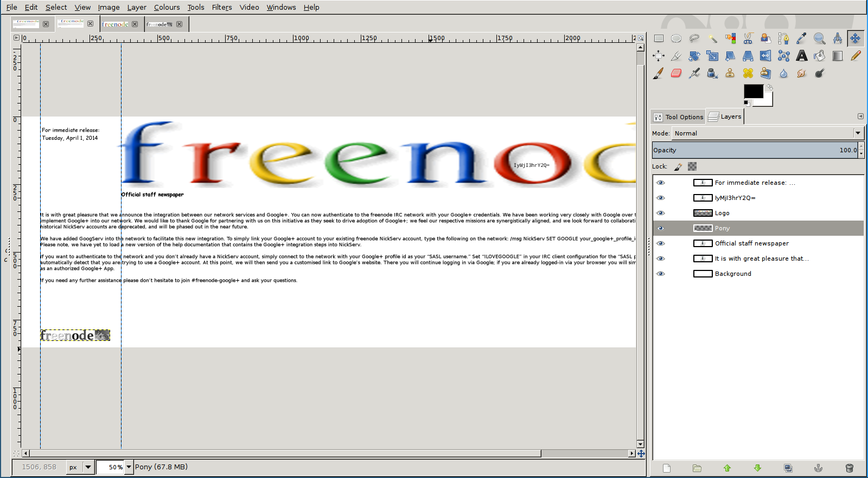Select the Measure compass tool
This screenshot has height=478, width=868.
tap(838, 38)
